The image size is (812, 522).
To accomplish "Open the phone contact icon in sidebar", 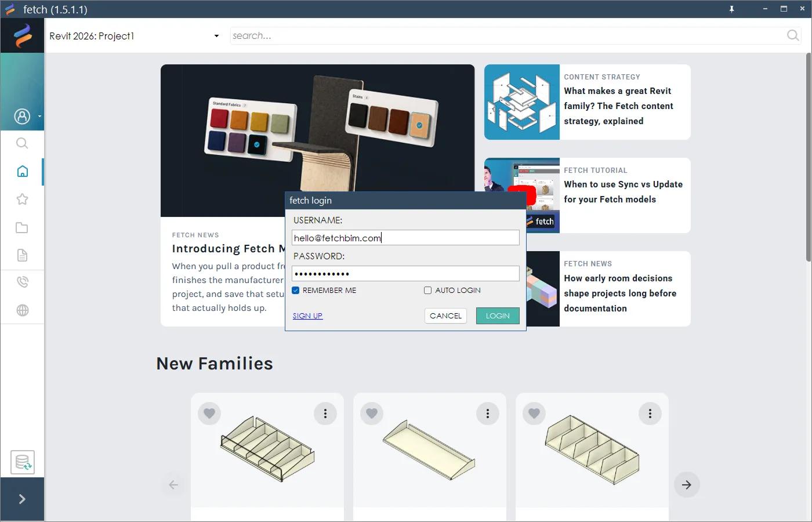I will coord(22,282).
